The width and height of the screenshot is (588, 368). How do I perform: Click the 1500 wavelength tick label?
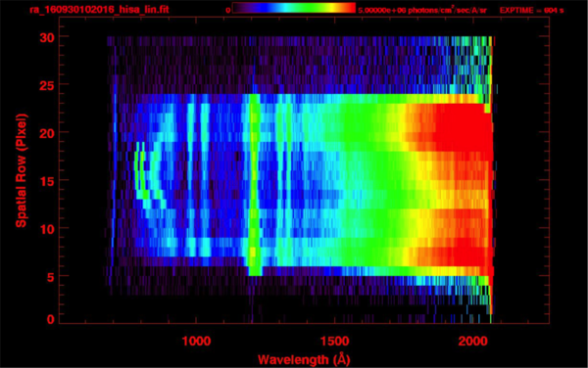(x=334, y=341)
